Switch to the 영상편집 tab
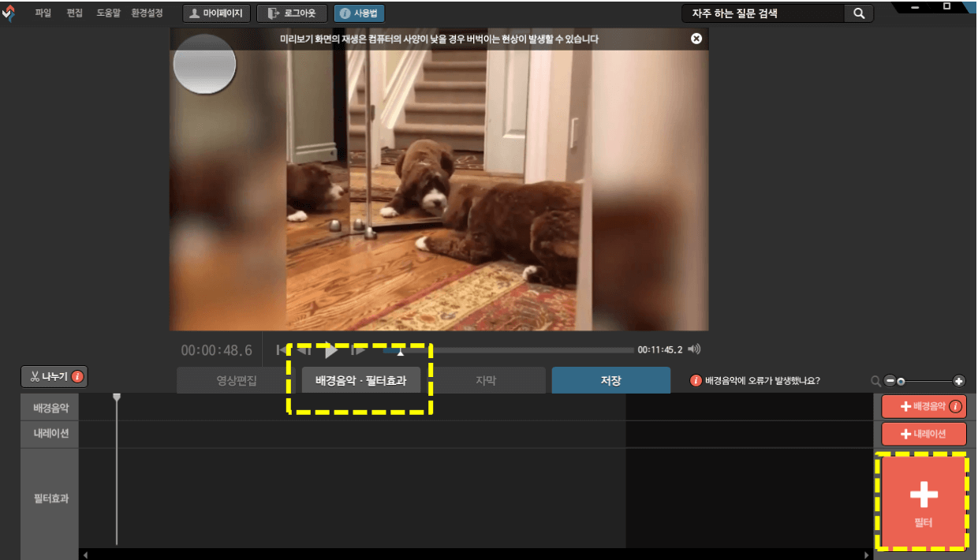 coord(237,380)
